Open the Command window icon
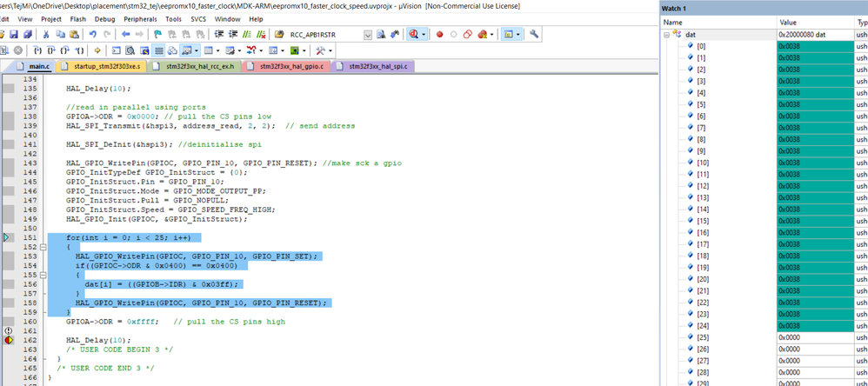This screenshot has height=386, width=868. [116, 51]
